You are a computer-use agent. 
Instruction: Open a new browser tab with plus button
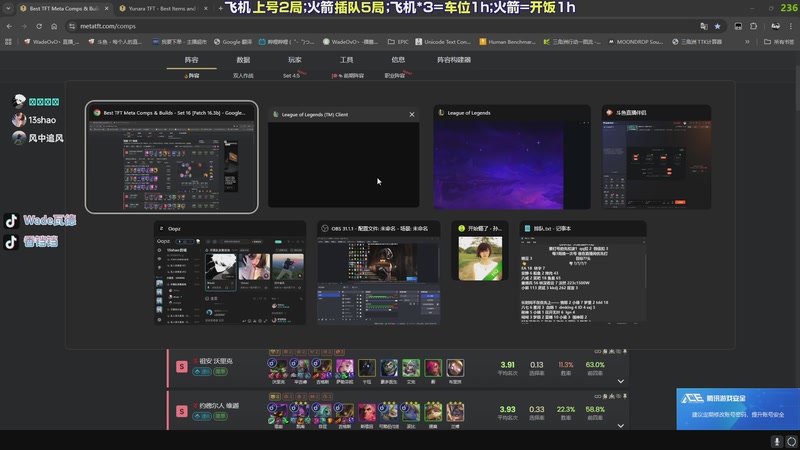coord(220,9)
